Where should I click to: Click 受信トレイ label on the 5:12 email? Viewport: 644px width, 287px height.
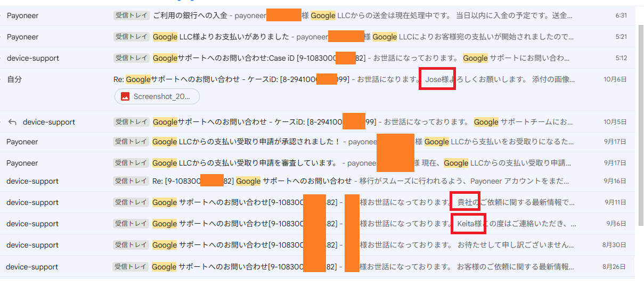coord(131,58)
